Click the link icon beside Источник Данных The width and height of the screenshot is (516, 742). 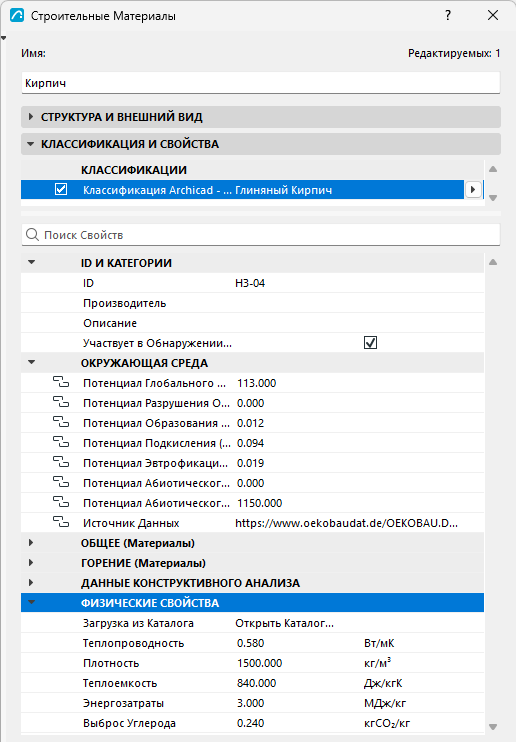[61, 522]
